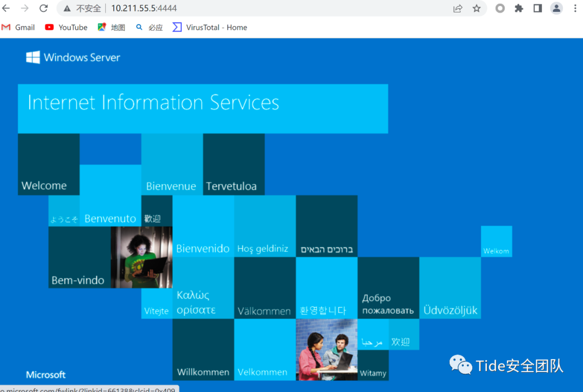Viewport: 583px width, 392px height.
Task: Click the browser forward arrow
Action: pos(24,8)
